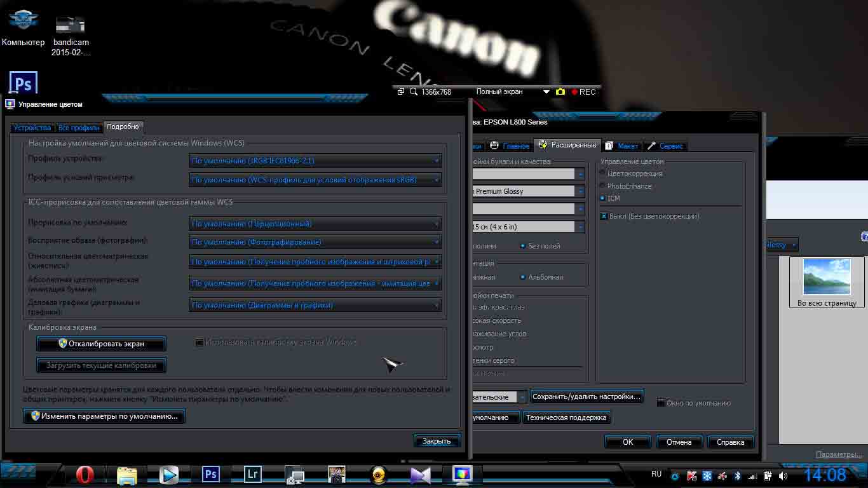The width and height of the screenshot is (868, 488).
Task: Start recording with the Bandicam REC button
Action: (x=583, y=92)
